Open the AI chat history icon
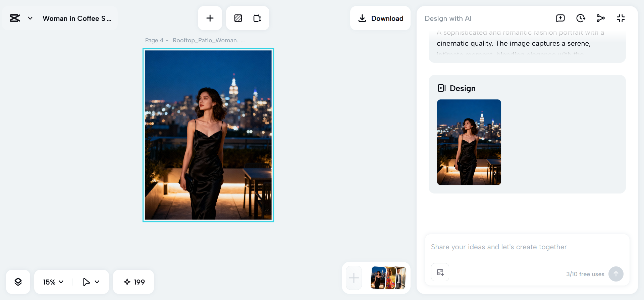 point(581,18)
